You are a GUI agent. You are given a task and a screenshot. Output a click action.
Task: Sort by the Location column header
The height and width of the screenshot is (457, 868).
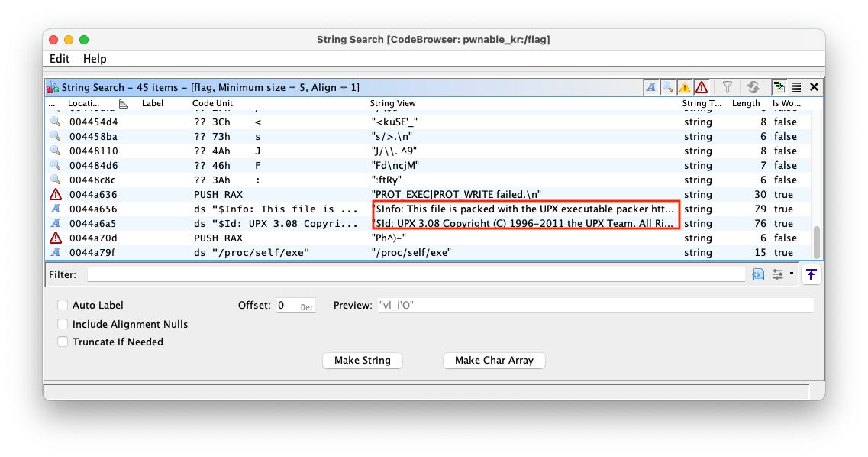coord(84,103)
